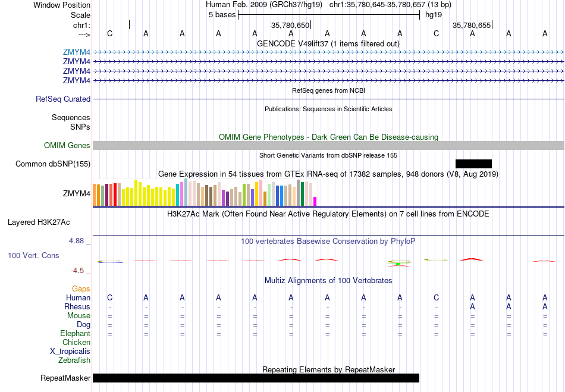Open Short Genetic Variants from dbSNP title
This screenshot has height=392, width=565.
pyautogui.click(x=328, y=155)
